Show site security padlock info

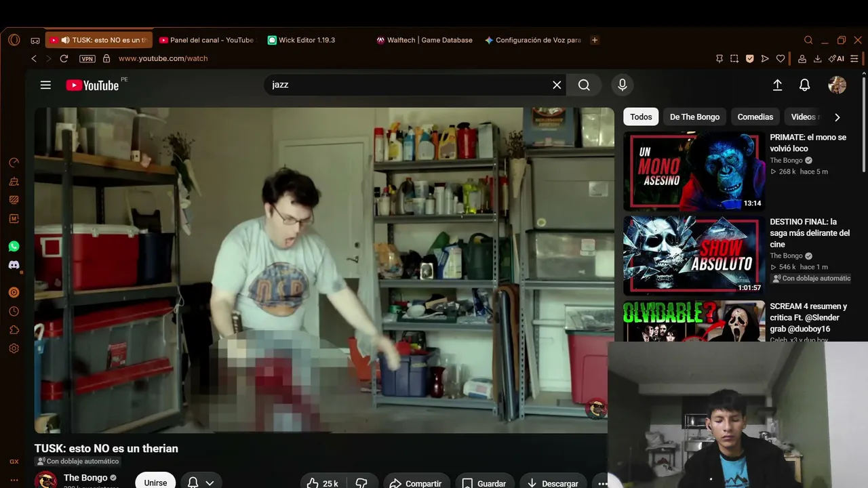[x=106, y=58]
